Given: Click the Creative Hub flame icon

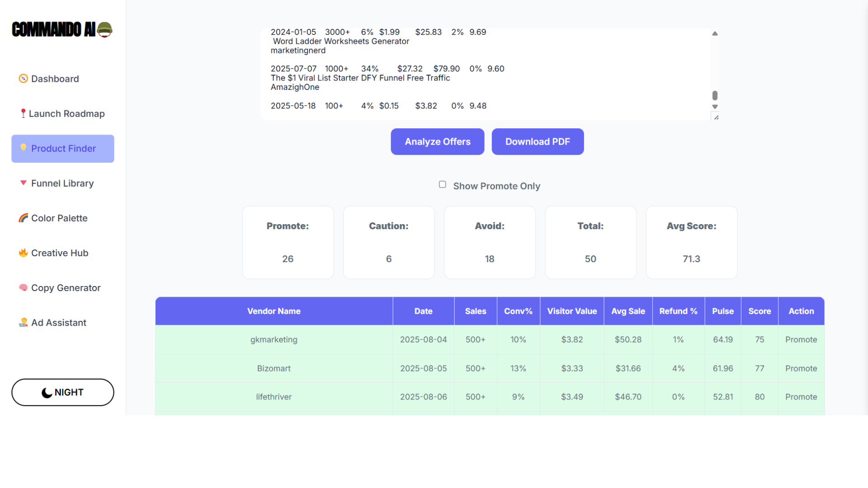Looking at the screenshot, I should [x=23, y=253].
